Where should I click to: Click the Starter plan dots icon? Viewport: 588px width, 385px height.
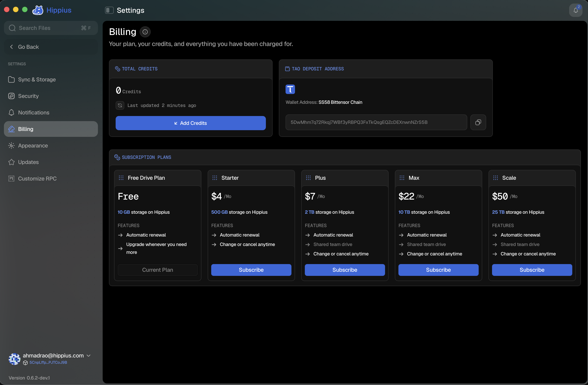[215, 178]
